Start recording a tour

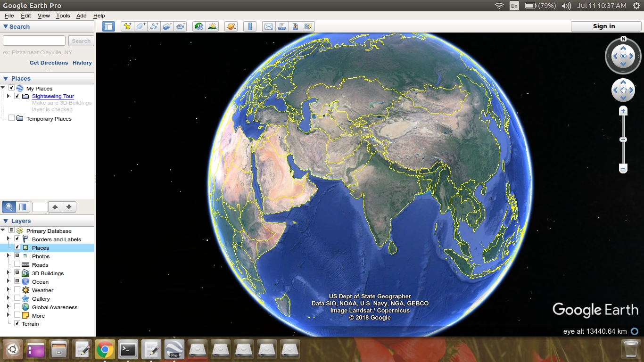click(181, 26)
